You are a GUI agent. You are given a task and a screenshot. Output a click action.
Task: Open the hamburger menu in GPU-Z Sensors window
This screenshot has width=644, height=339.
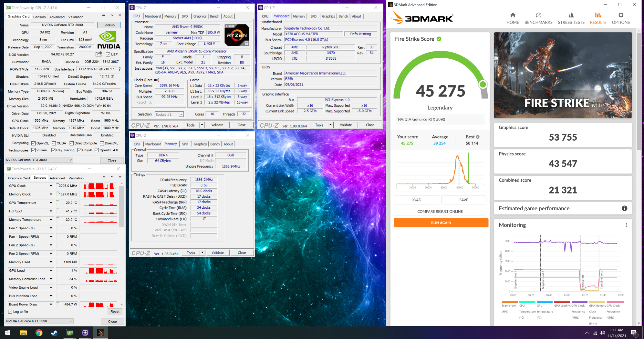(x=120, y=176)
